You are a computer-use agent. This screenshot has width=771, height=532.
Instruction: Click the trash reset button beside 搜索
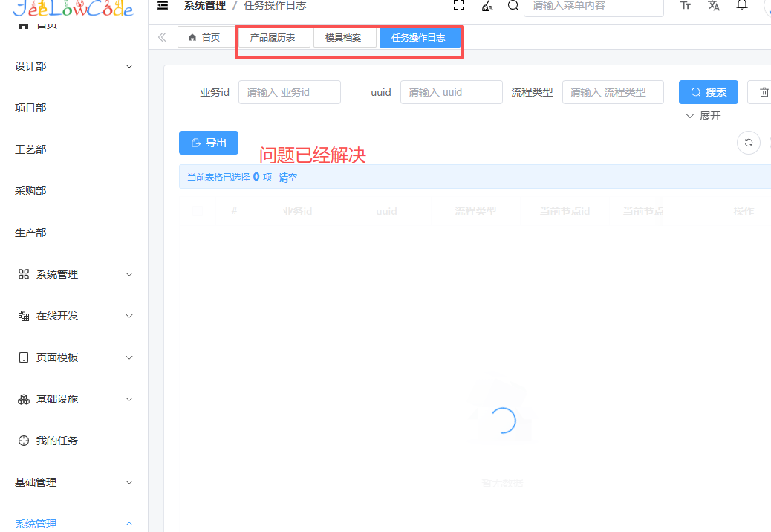(763, 92)
